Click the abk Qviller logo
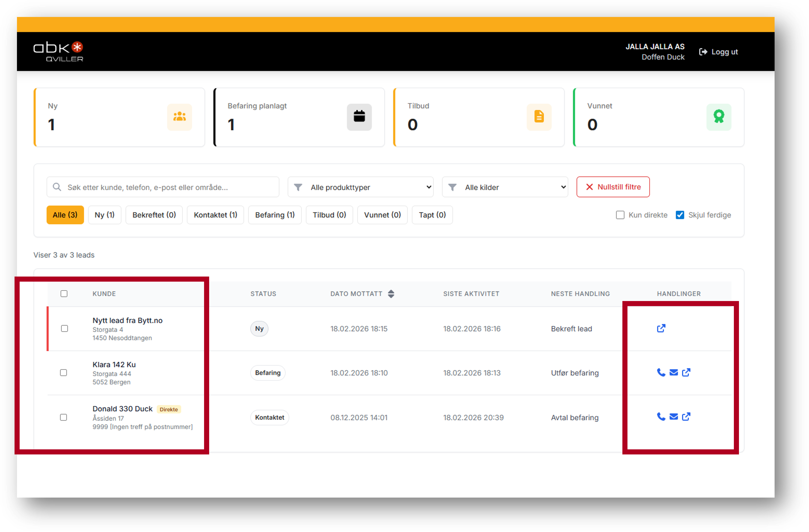809x532 pixels. pyautogui.click(x=58, y=51)
